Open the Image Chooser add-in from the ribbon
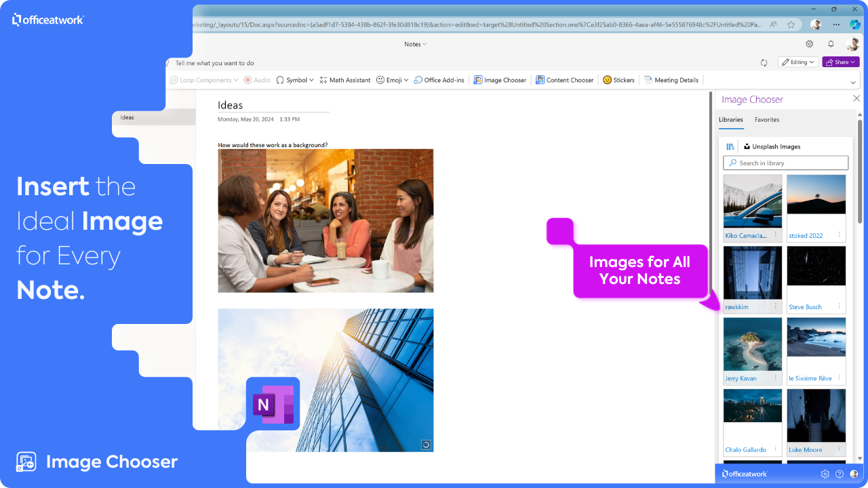Image resolution: width=868 pixels, height=488 pixels. (500, 80)
